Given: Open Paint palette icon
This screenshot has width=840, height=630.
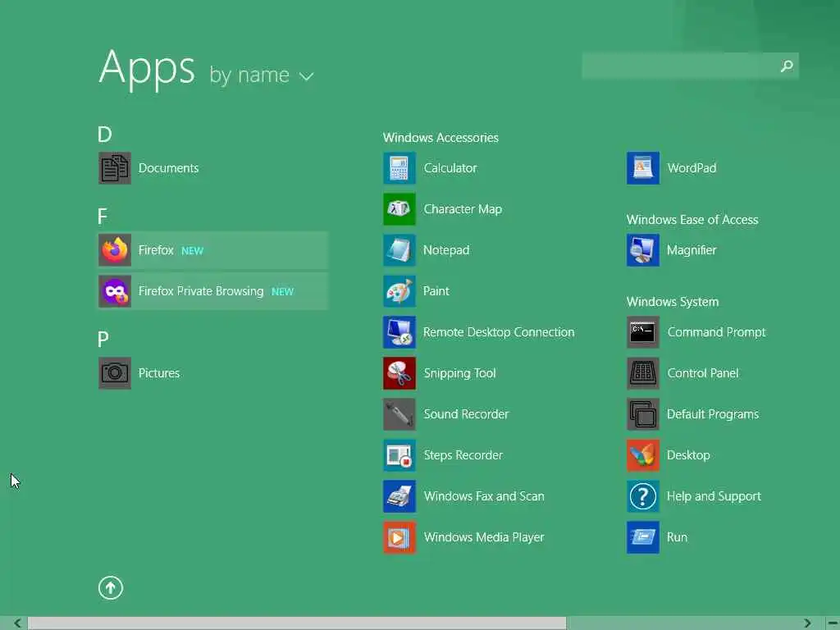Looking at the screenshot, I should (x=399, y=291).
